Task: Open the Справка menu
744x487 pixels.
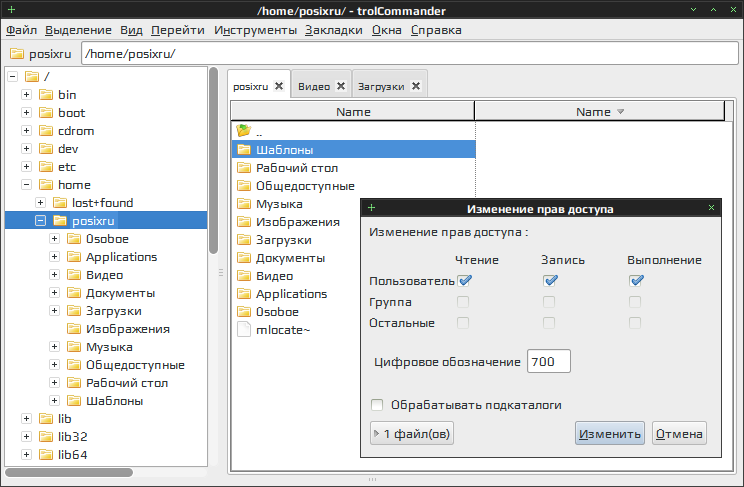Action: pos(436,30)
